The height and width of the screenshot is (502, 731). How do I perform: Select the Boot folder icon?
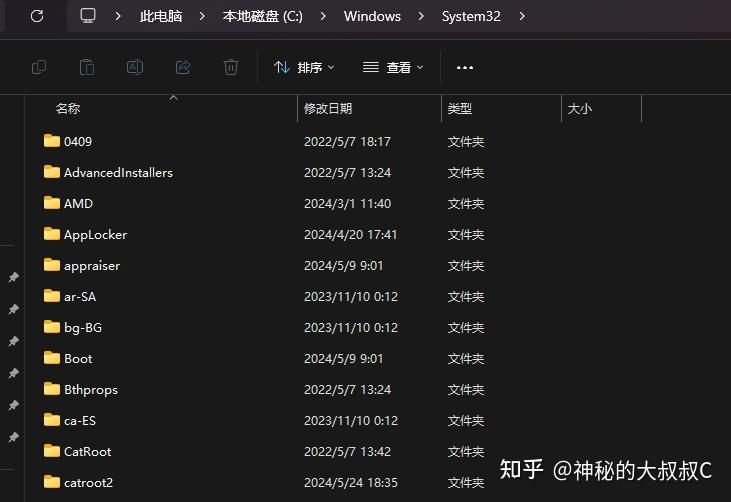52,358
